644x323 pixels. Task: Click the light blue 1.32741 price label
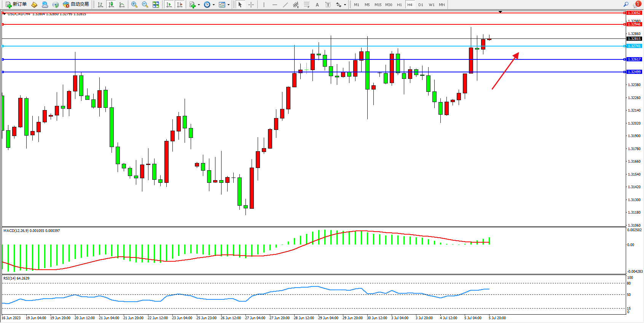click(634, 46)
